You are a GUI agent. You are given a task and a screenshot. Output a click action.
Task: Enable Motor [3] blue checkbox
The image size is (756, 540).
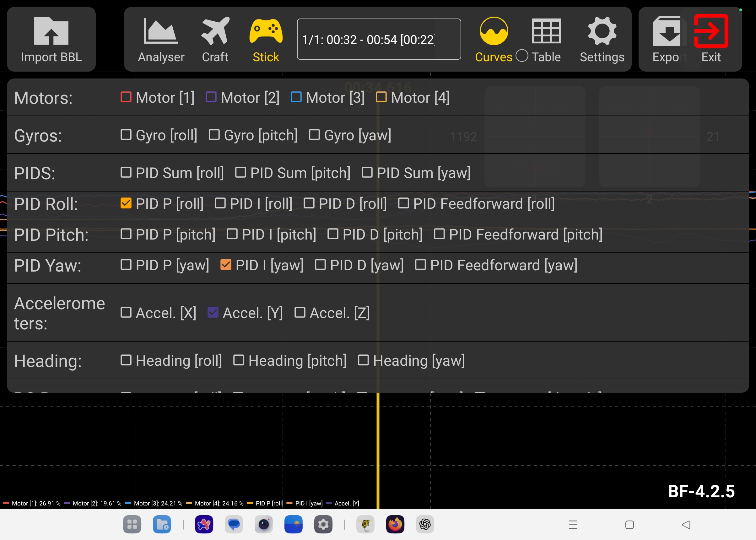(x=296, y=97)
